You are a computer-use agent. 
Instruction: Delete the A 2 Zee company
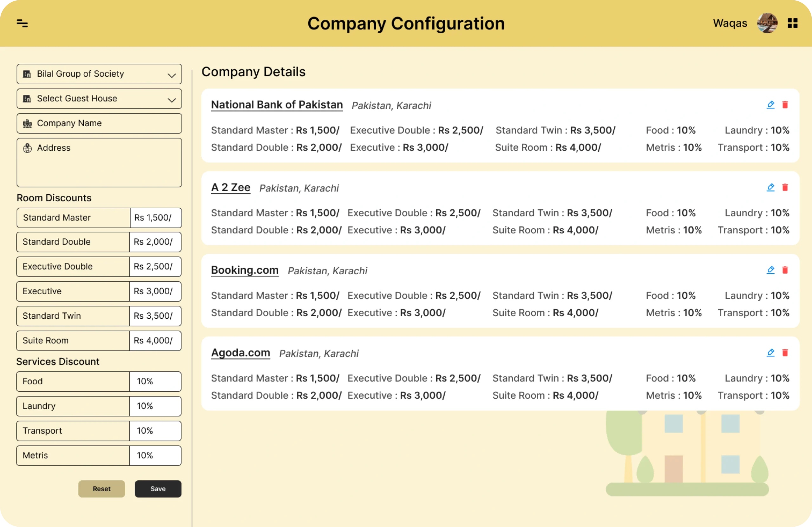pyautogui.click(x=785, y=187)
